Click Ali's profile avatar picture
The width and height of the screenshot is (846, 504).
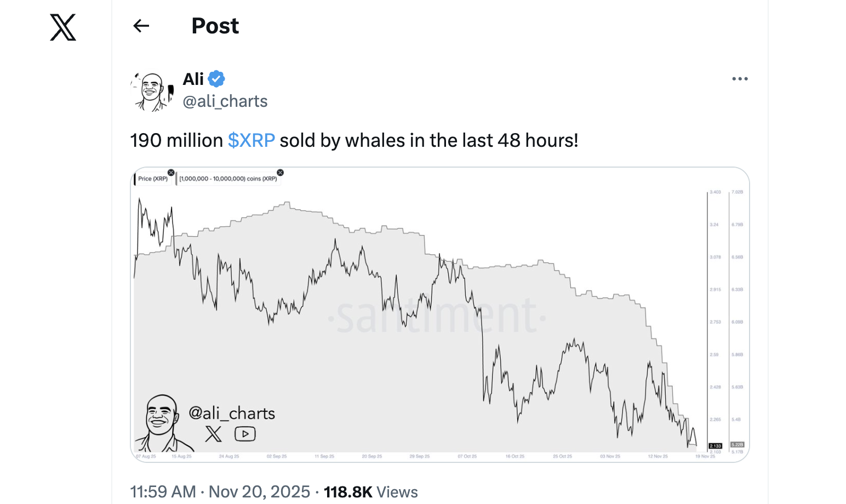(x=151, y=91)
